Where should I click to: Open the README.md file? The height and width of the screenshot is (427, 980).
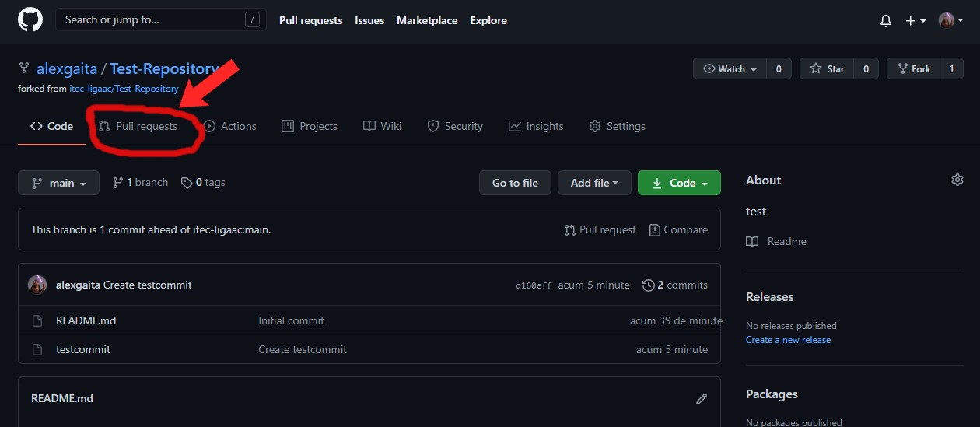pyautogui.click(x=86, y=320)
